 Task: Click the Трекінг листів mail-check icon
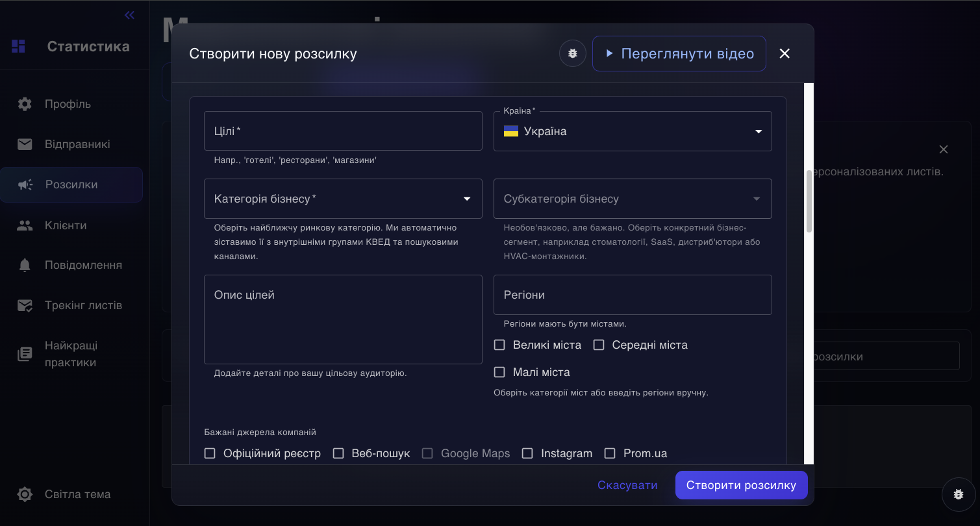pyautogui.click(x=25, y=305)
